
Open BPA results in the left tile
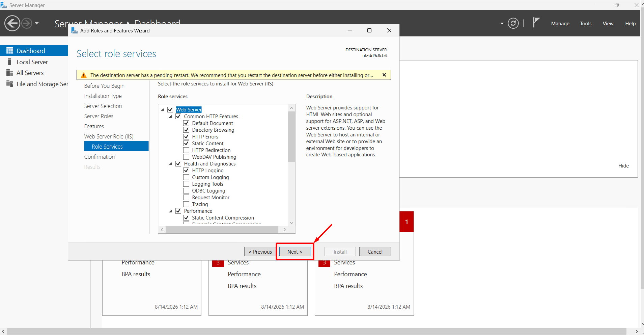(x=136, y=274)
